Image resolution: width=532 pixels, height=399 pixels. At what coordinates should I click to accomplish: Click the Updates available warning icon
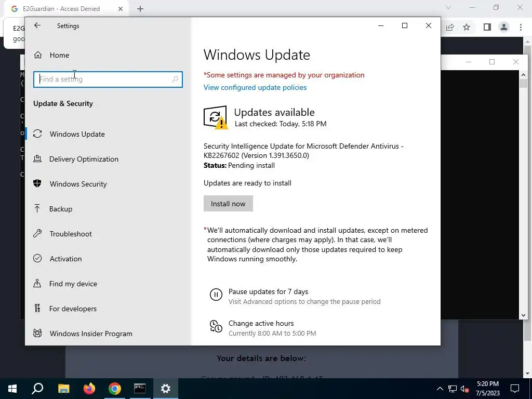[216, 117]
